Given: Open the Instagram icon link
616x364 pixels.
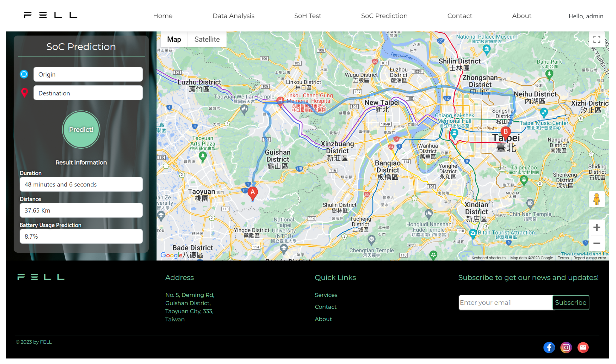Looking at the screenshot, I should click(566, 347).
